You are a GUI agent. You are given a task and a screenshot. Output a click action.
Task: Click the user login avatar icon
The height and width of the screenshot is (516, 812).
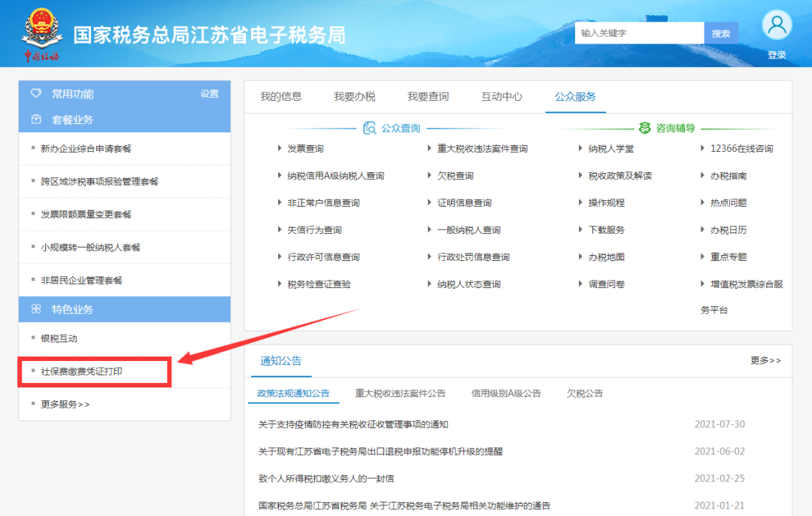(777, 25)
